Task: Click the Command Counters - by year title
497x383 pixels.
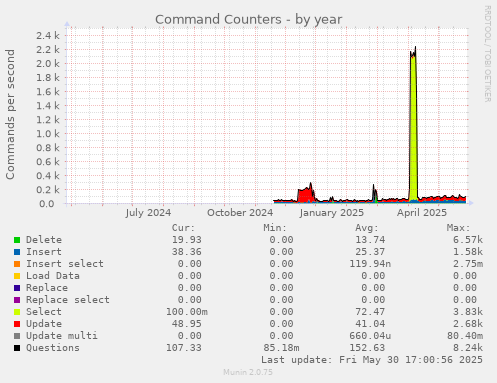Action: [x=248, y=19]
